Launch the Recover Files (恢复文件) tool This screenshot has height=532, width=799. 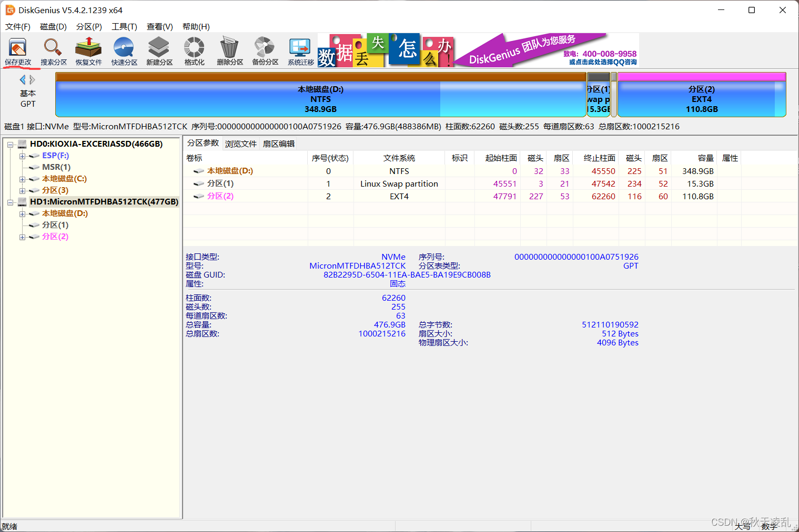(88, 52)
